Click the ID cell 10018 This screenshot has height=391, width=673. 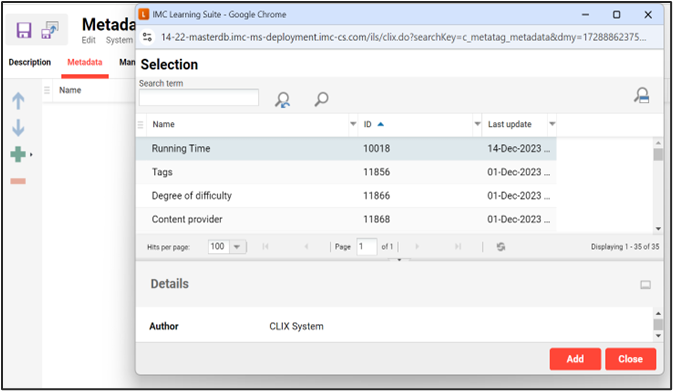(x=376, y=149)
